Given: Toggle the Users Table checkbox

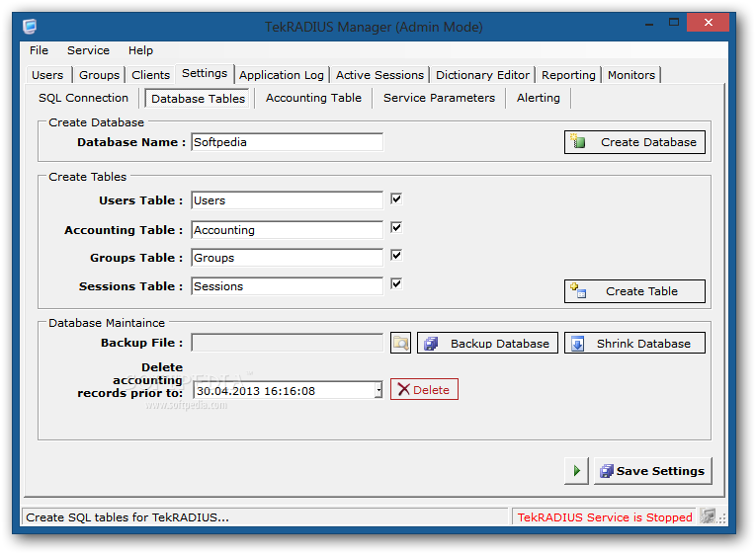Looking at the screenshot, I should point(396,198).
